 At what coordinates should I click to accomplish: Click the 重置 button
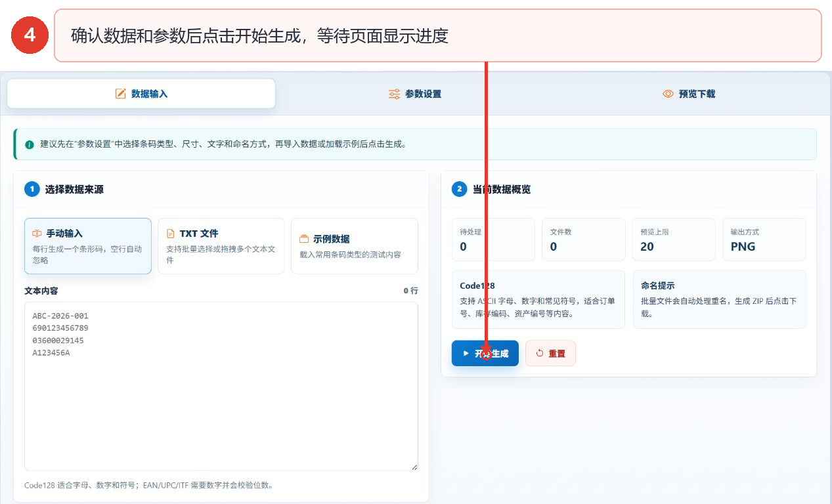[550, 353]
